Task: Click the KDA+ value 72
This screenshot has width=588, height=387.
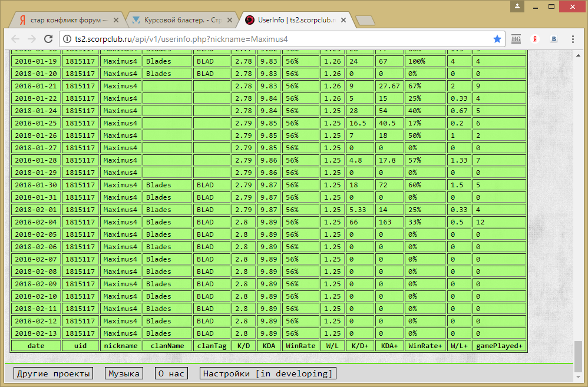Action: coord(389,185)
